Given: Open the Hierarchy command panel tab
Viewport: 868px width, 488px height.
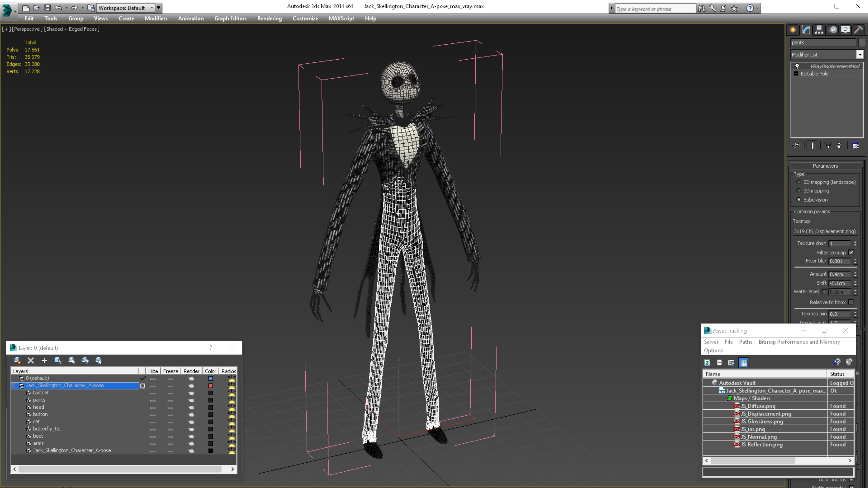Looking at the screenshot, I should coord(819,30).
